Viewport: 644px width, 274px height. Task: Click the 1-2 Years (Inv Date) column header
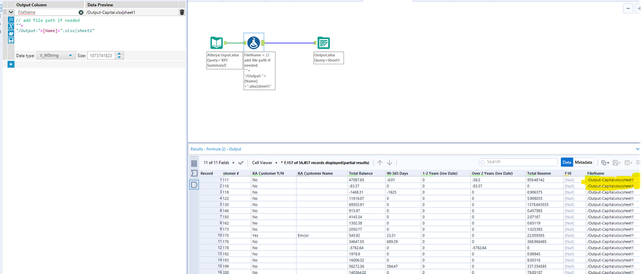445,174
